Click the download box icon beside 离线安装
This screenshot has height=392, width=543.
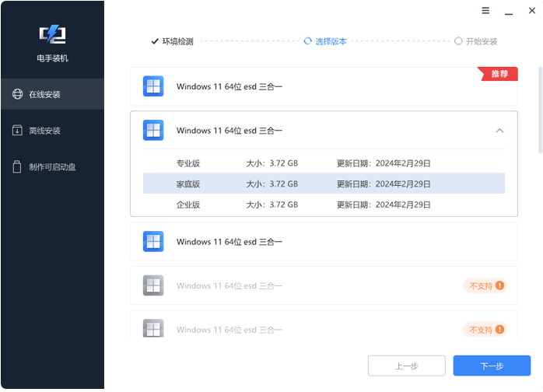tap(17, 130)
